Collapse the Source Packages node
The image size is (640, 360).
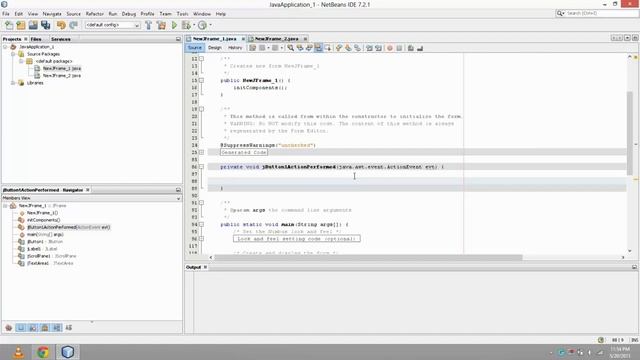[x=13, y=54]
